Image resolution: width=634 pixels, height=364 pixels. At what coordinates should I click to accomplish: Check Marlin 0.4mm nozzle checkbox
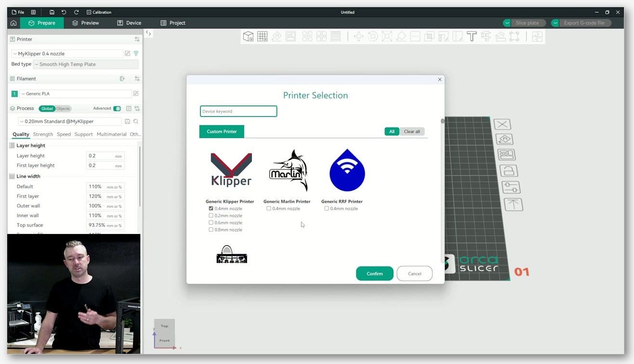[269, 208]
